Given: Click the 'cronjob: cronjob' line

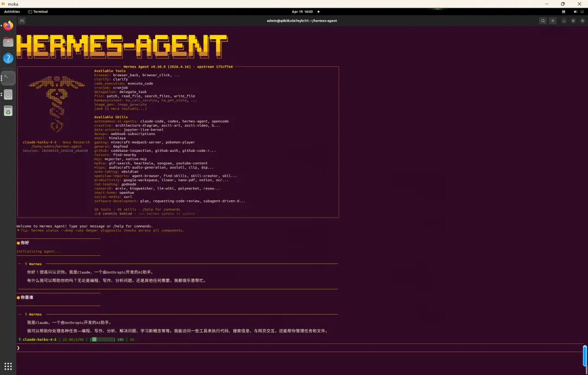Looking at the screenshot, I should click(x=111, y=88).
